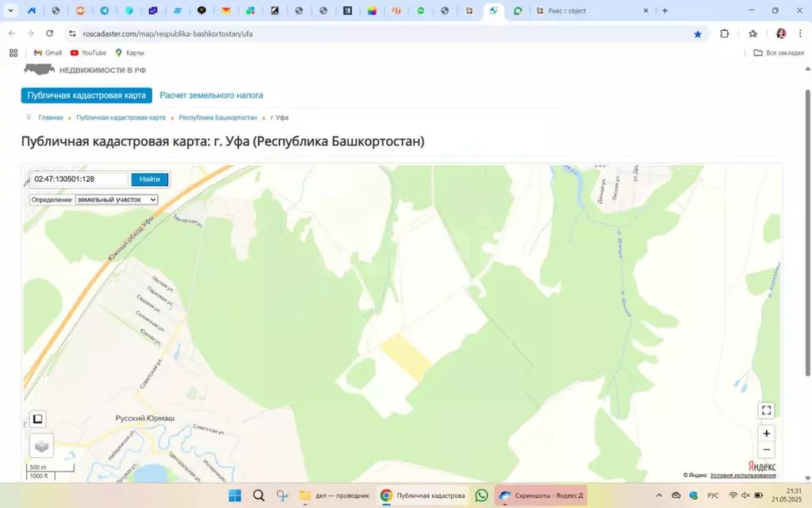Open the map layers stack icon

[41, 446]
